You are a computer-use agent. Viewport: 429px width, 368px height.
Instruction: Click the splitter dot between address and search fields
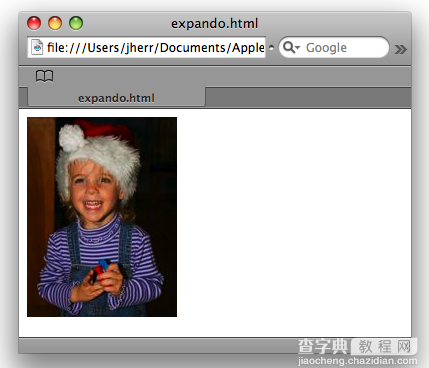[x=272, y=48]
